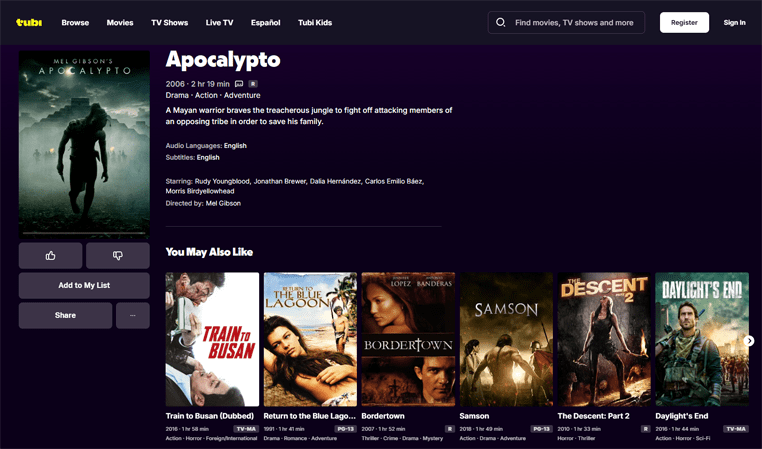This screenshot has height=449, width=762.
Task: Dislike Apocalypto with thumbs down
Action: point(118,256)
